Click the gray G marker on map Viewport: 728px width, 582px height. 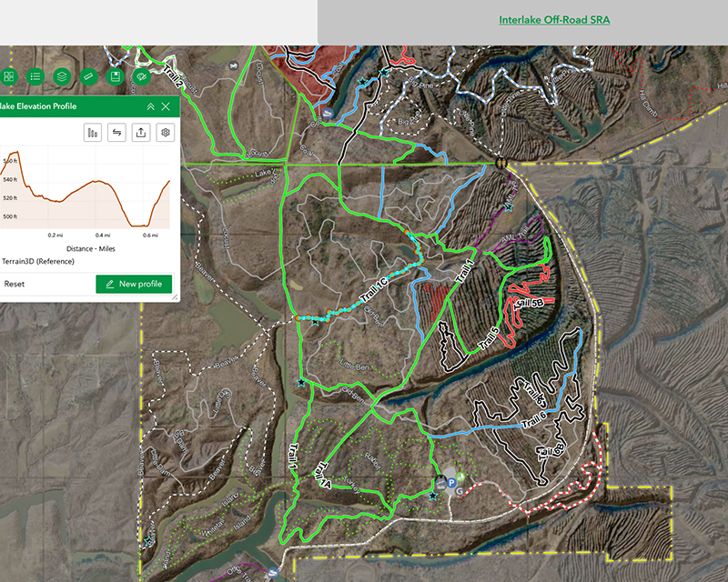(460, 491)
